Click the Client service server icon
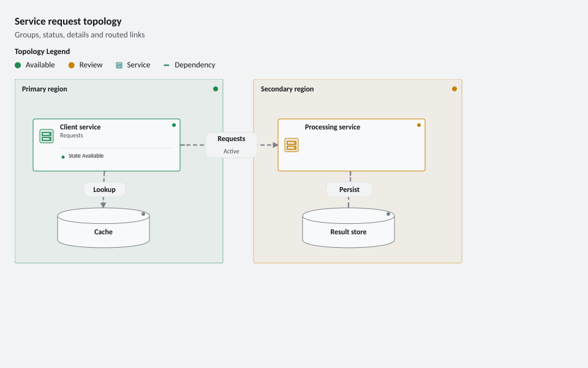The image size is (588, 368). click(x=47, y=136)
